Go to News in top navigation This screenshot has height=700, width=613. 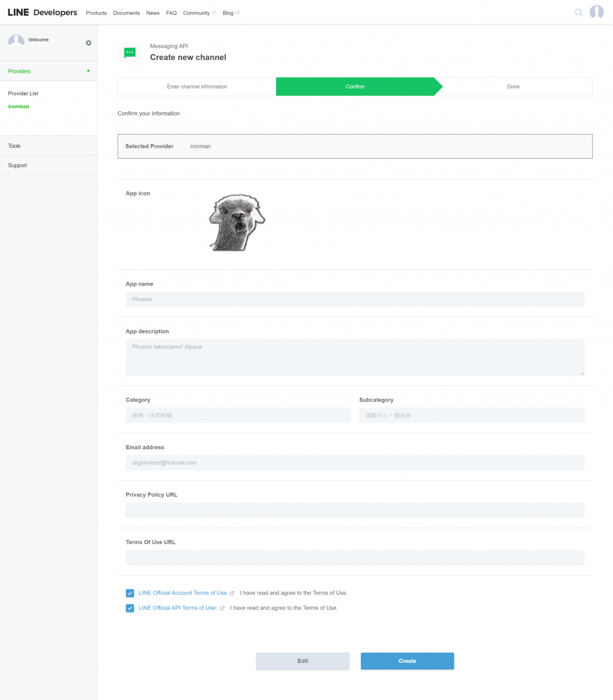tap(153, 13)
